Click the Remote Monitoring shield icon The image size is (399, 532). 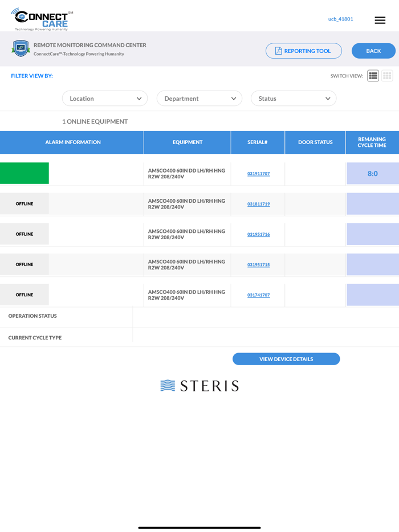click(x=21, y=48)
